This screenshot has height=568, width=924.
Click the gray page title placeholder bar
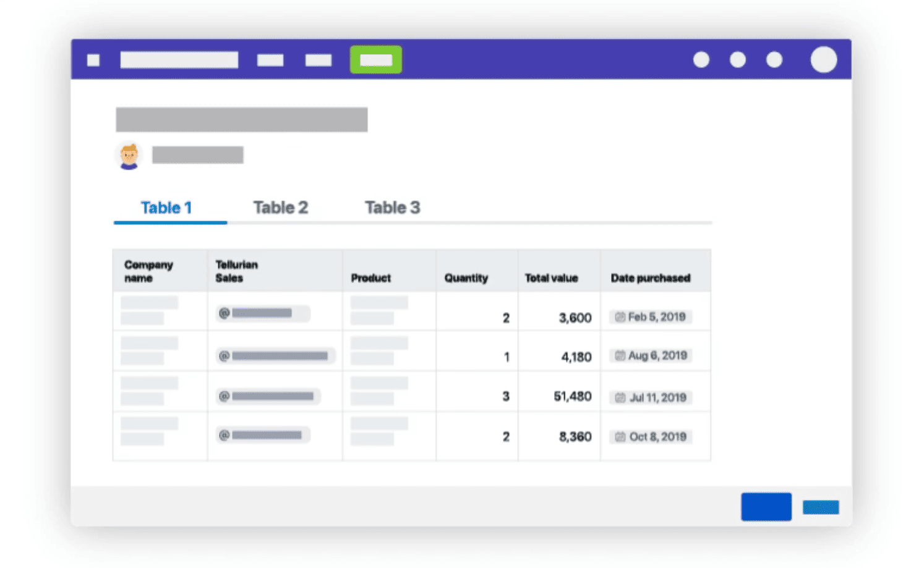(241, 119)
